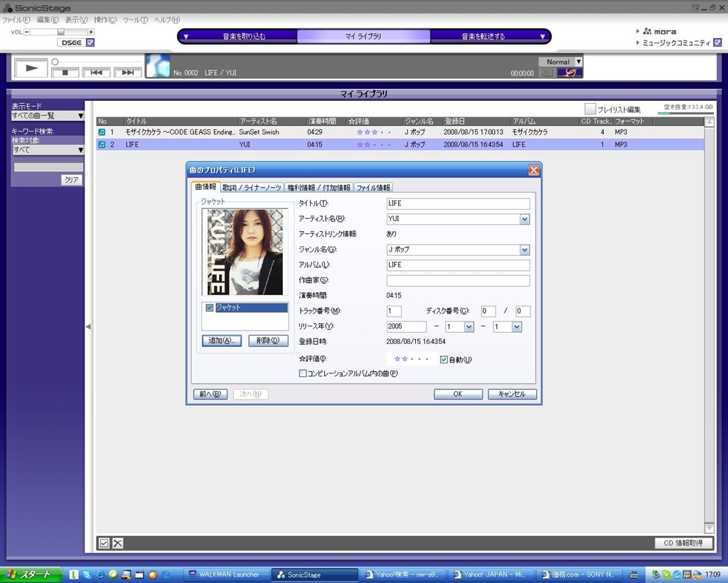The width and height of the screenshot is (728, 583).
Task: Skip to next track in player
Action: tap(127, 73)
